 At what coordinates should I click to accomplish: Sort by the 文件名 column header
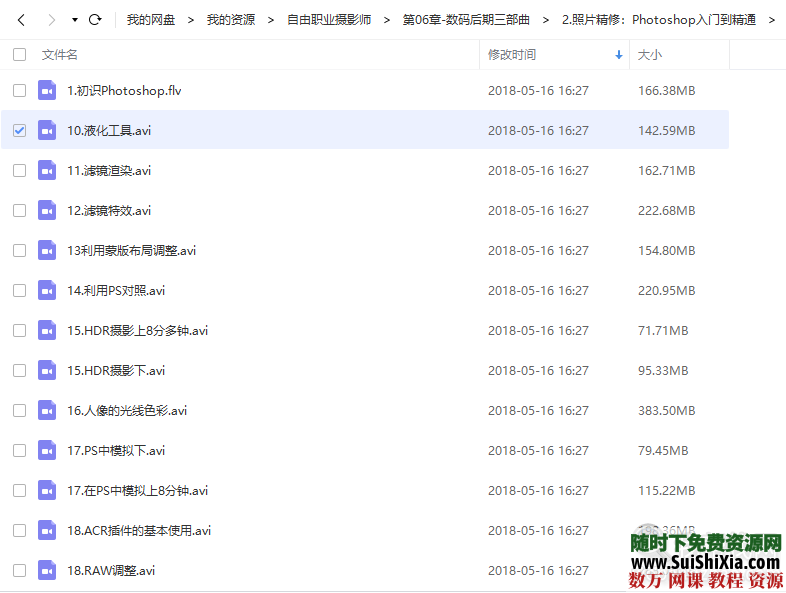(x=60, y=55)
